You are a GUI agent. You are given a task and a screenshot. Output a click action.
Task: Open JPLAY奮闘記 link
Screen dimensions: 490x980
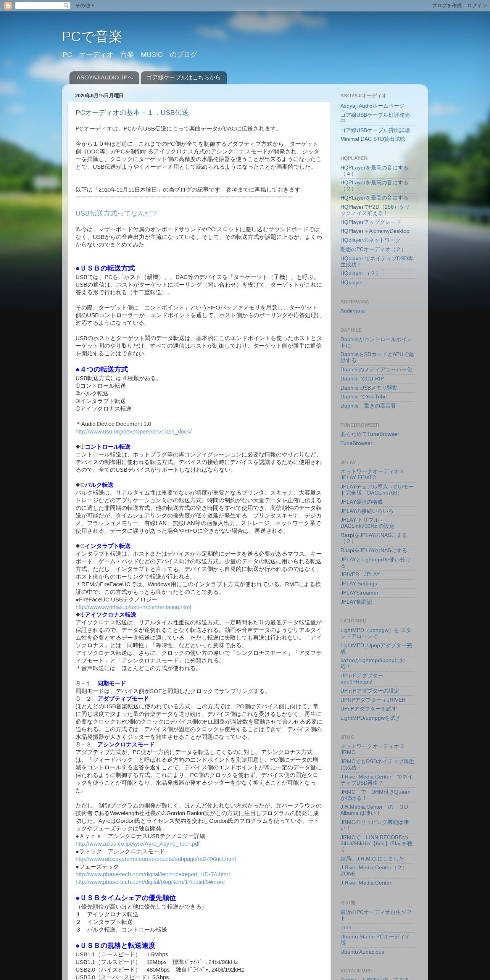(x=356, y=602)
